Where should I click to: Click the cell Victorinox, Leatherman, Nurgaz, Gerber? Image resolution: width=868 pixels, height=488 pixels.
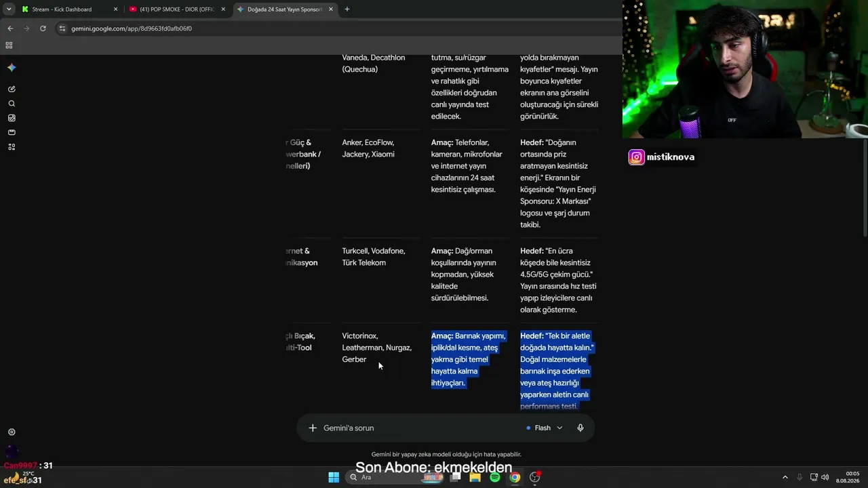[377, 348]
